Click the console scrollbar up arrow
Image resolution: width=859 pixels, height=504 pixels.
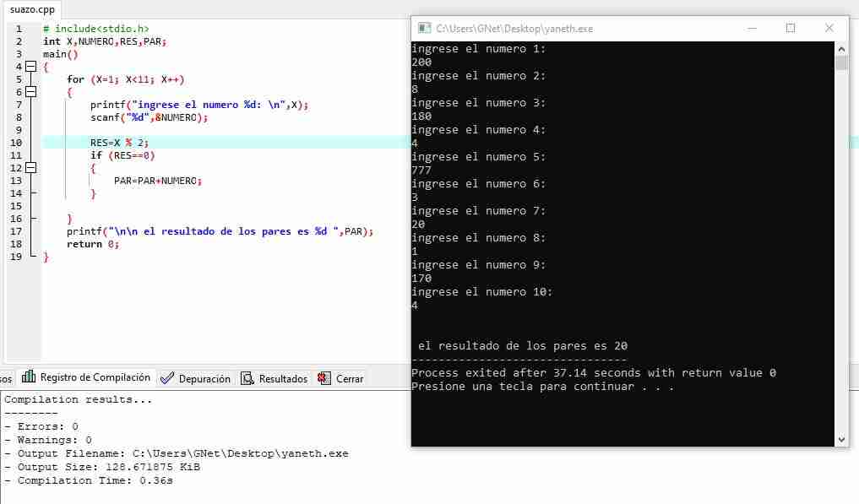[x=841, y=49]
